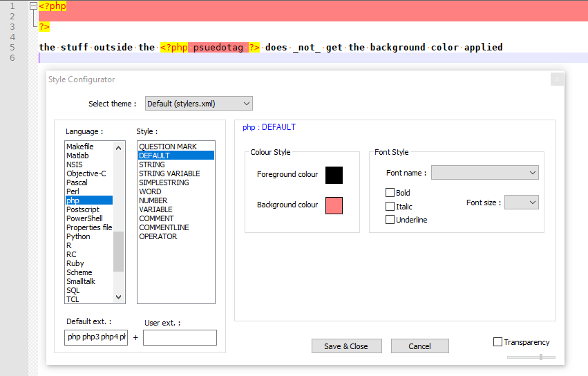The width and height of the screenshot is (588, 376).
Task: Enable the Underline checkbox
Action: (x=390, y=220)
